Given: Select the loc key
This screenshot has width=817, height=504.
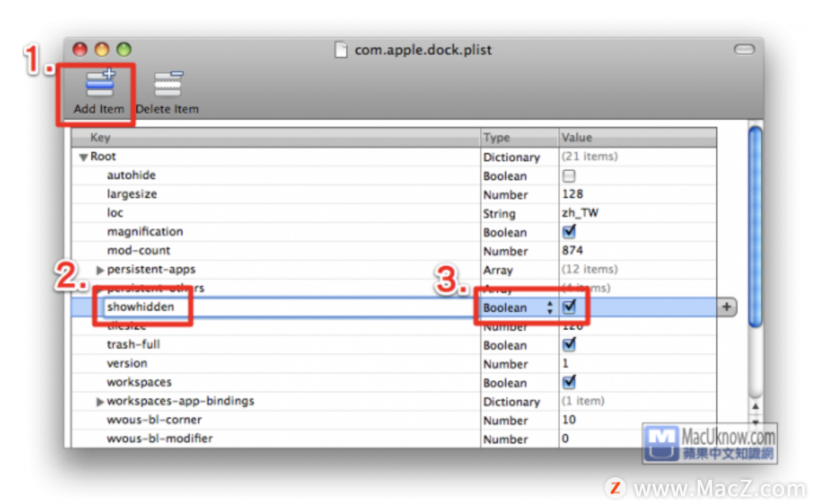Looking at the screenshot, I should [115, 213].
